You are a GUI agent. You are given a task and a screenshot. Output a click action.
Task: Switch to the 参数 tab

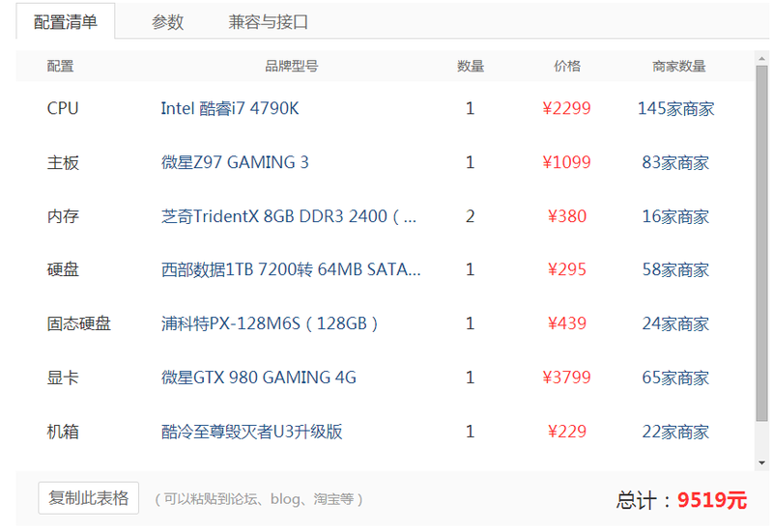[167, 22]
